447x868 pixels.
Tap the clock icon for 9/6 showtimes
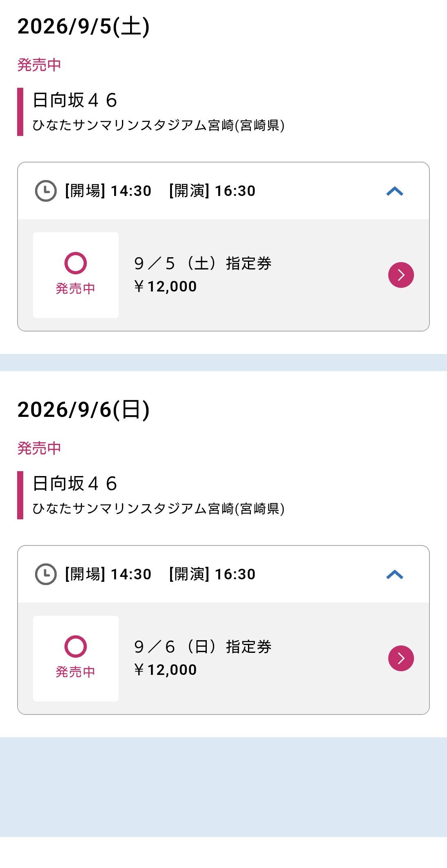(46, 574)
